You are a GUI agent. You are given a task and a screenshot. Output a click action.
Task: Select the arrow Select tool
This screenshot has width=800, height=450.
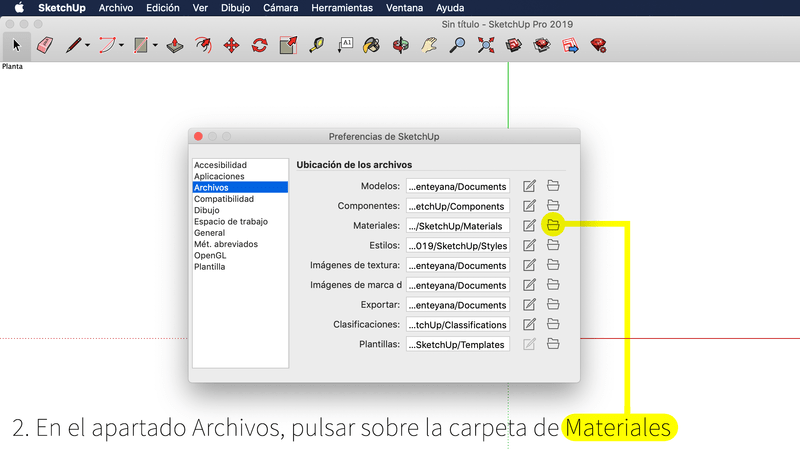click(16, 45)
